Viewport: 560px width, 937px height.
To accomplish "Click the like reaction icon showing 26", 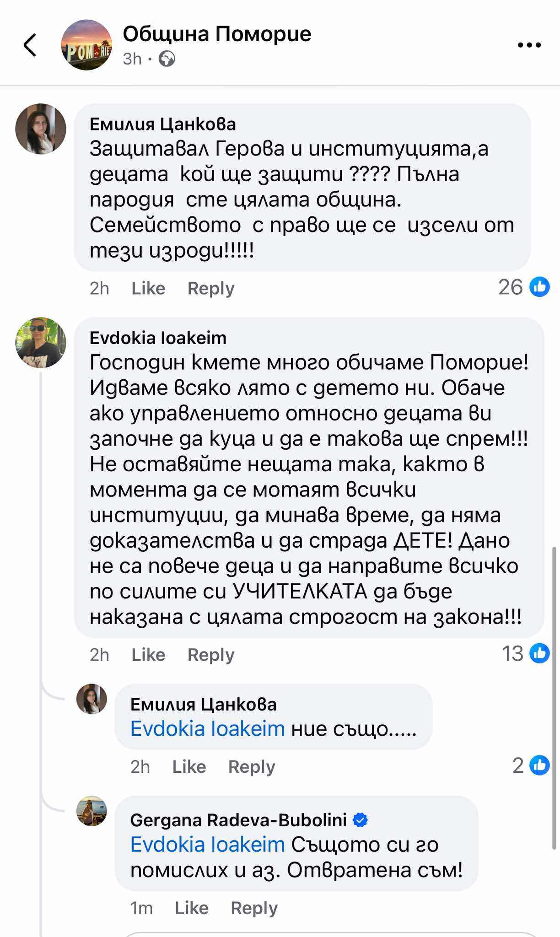I will click(x=539, y=287).
